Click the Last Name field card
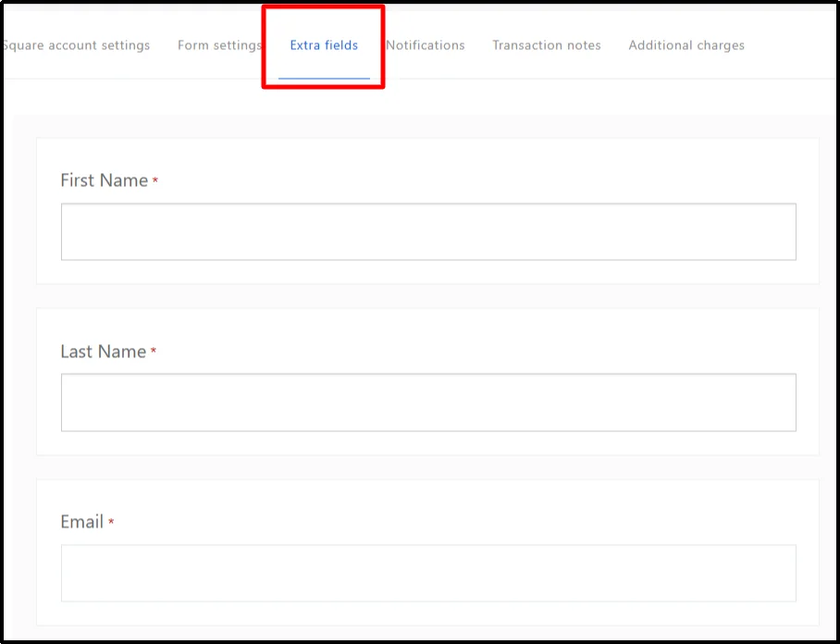 (426, 380)
